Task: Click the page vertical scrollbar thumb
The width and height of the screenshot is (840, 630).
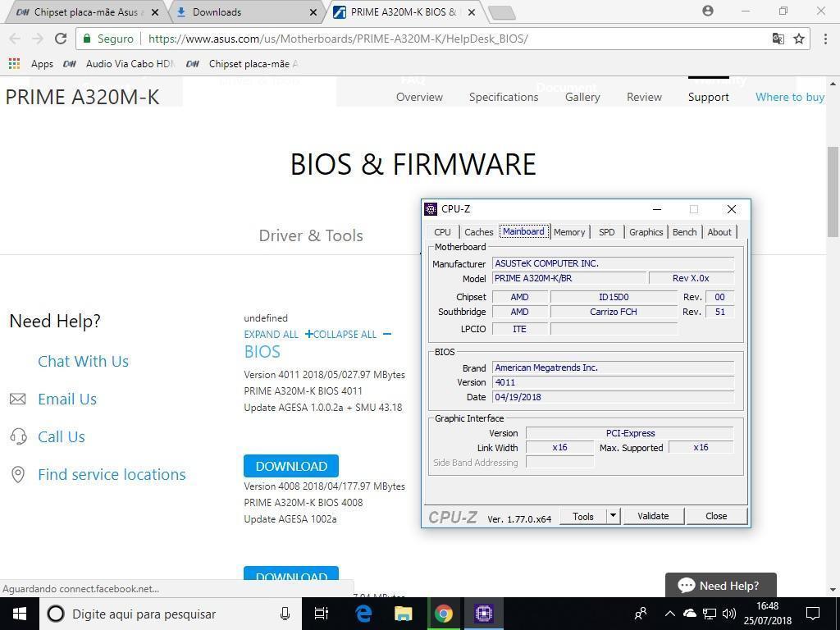Action: point(833,191)
